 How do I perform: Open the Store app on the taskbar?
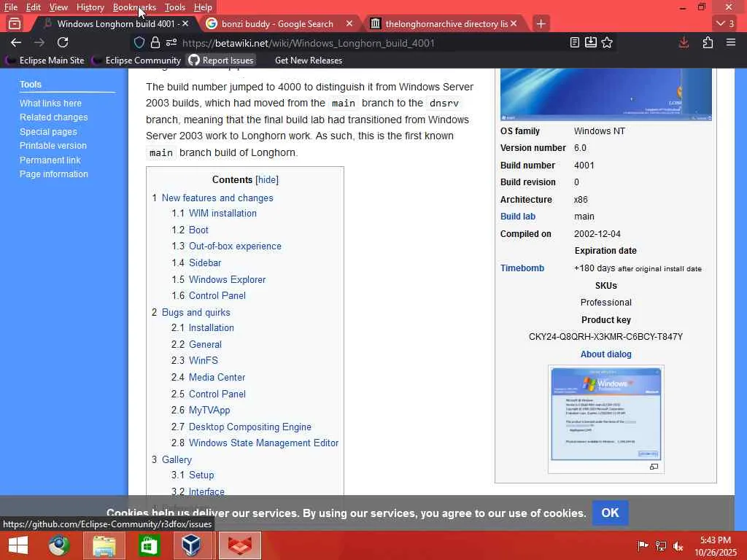[149, 545]
